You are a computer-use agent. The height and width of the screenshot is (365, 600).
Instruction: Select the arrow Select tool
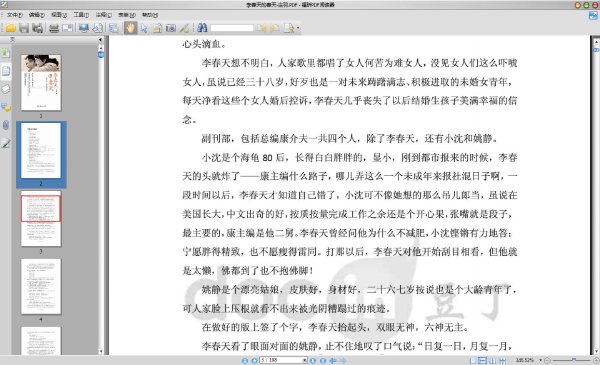point(144,28)
